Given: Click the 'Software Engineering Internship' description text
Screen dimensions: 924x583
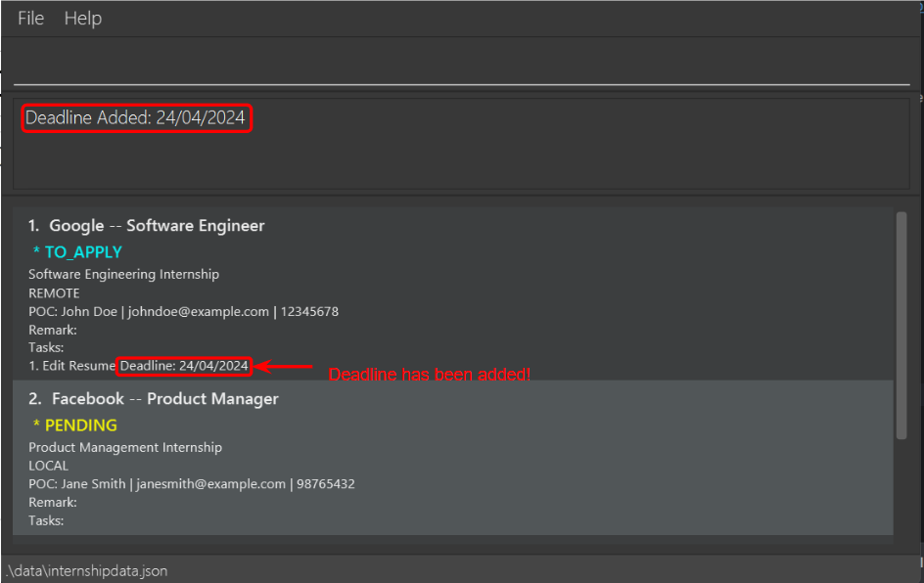Looking at the screenshot, I should (x=123, y=275).
